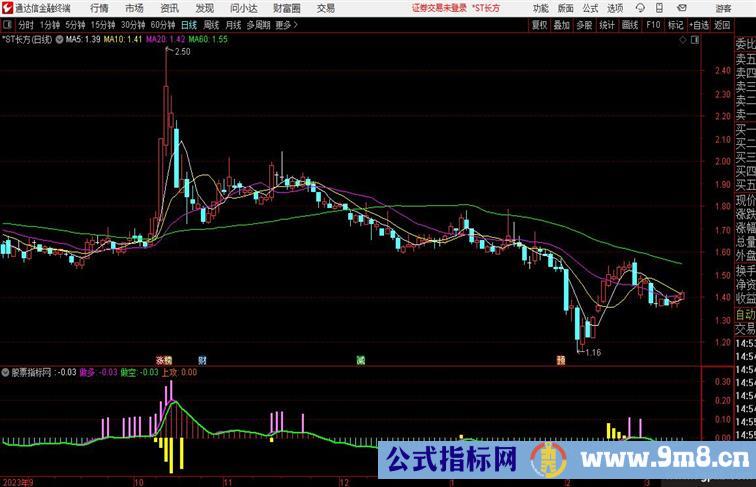Open indicator settings icon beside 股票指标网
Screen dimensions: 756x487
click(6, 371)
